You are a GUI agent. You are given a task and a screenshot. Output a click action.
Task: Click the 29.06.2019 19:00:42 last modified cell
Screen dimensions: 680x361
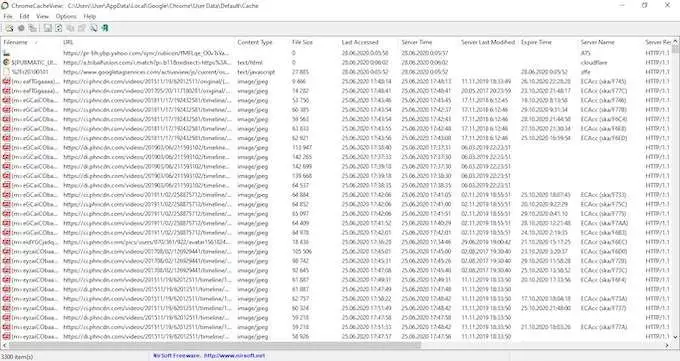click(x=486, y=242)
